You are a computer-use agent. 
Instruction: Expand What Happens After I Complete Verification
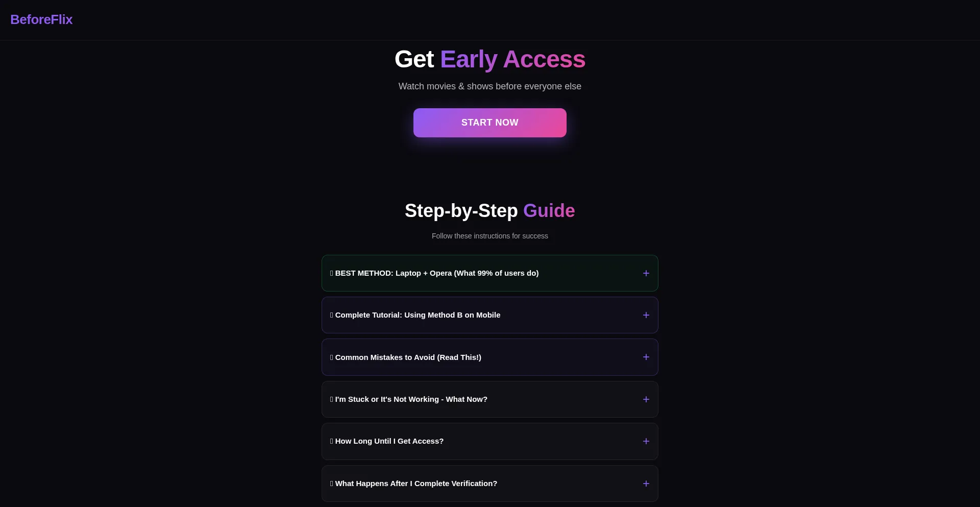pos(490,484)
